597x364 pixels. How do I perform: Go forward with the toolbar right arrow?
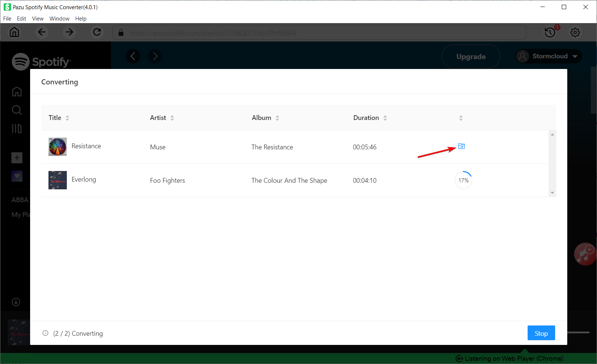69,32
